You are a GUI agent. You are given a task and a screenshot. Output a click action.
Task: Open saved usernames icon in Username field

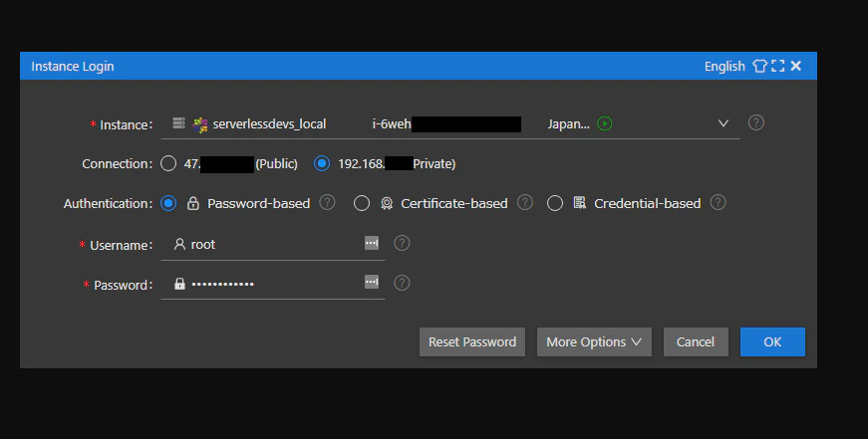[x=372, y=243]
